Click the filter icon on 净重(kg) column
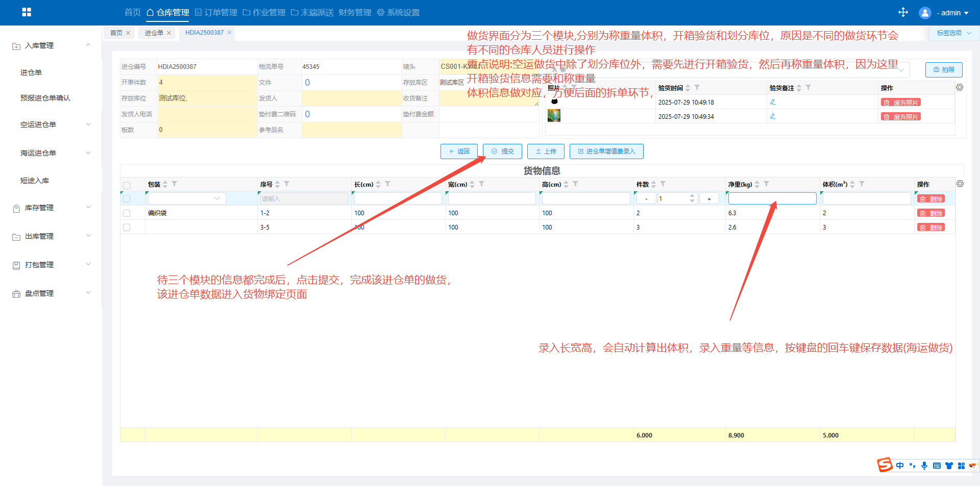 (767, 184)
